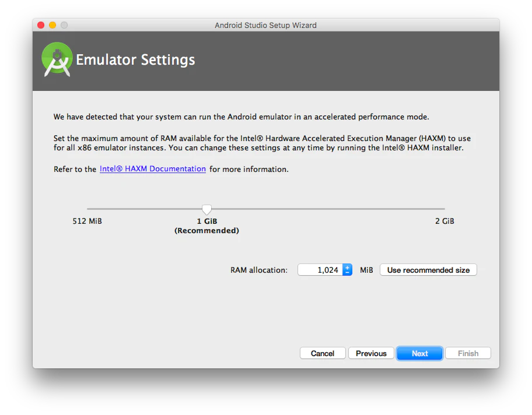Viewport: 532px width, 415px height.
Task: Go back with the Previous button
Action: coord(371,353)
